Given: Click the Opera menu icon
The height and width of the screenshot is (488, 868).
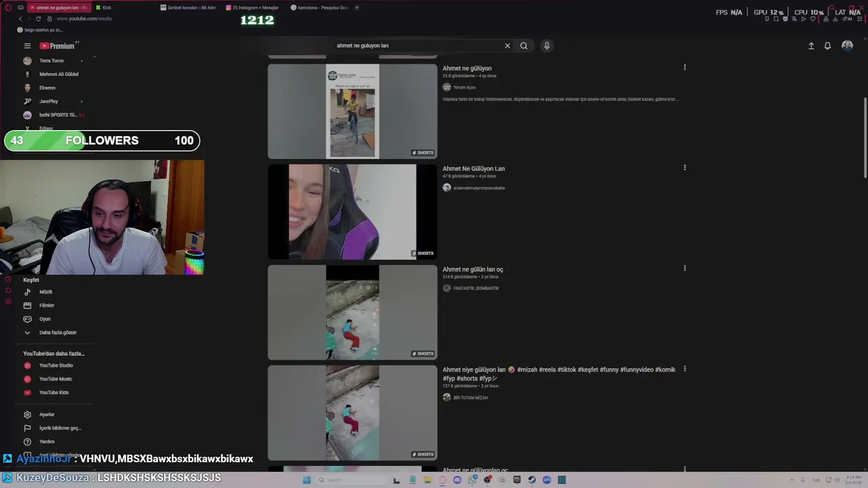Looking at the screenshot, I should [x=7, y=7].
